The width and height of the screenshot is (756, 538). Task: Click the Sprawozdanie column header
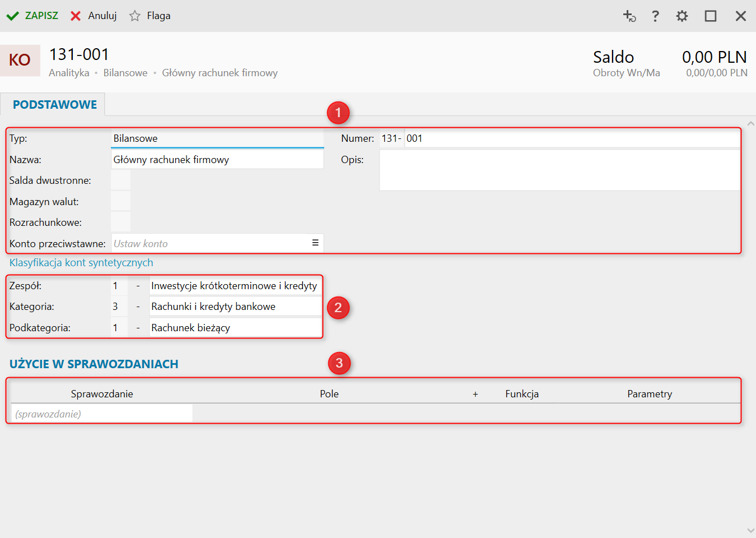click(102, 394)
